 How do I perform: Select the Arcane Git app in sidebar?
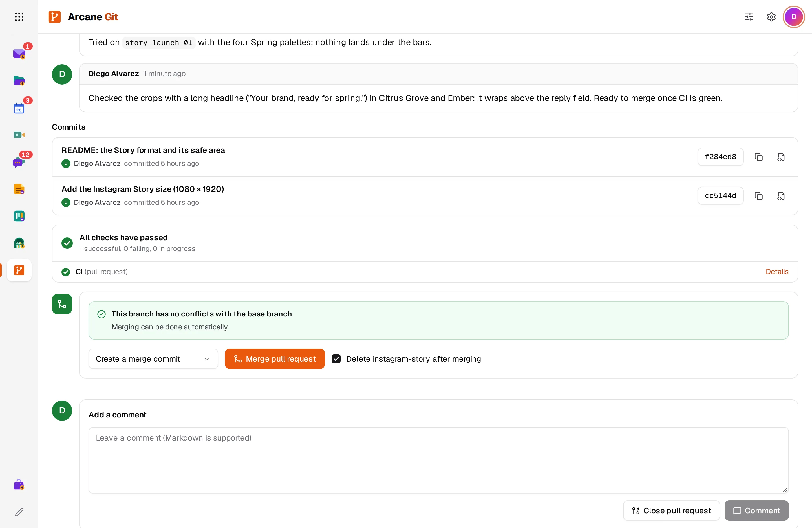pos(19,270)
